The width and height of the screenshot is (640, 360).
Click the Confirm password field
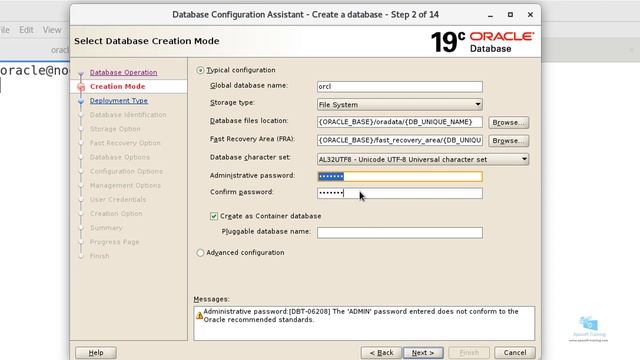[400, 193]
